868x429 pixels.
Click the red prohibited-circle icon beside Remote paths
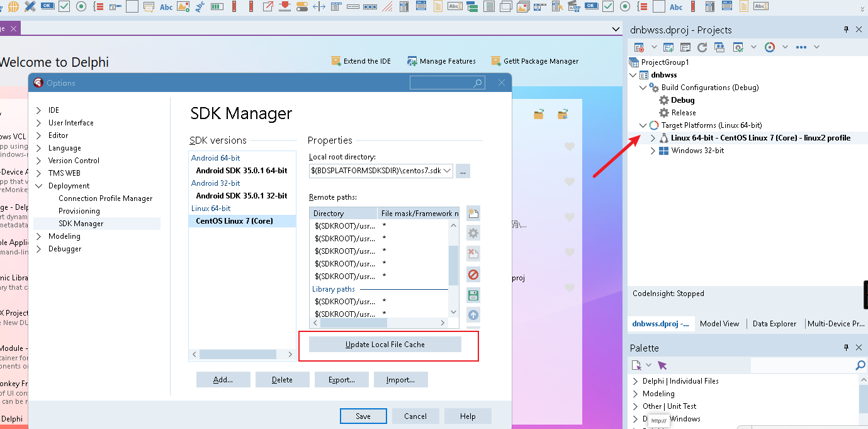473,275
